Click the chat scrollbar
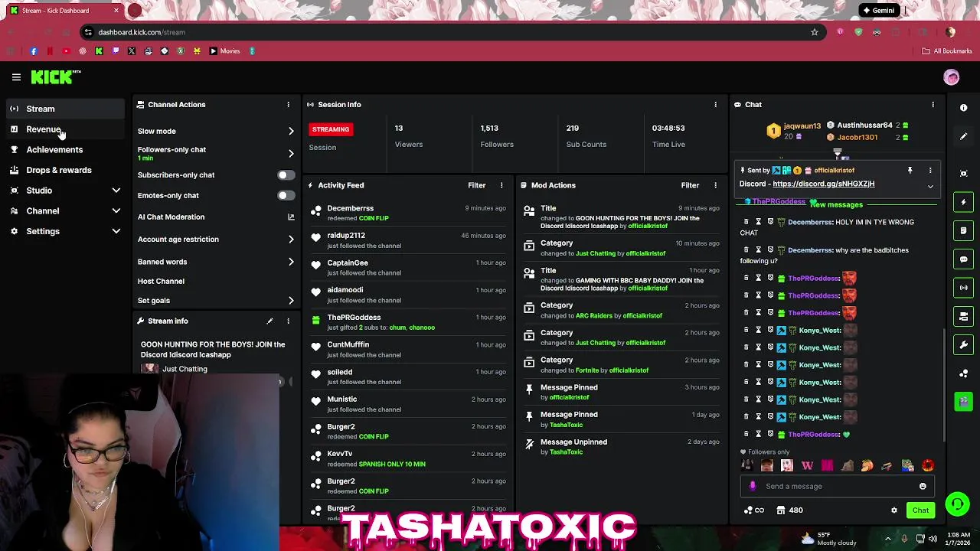The width and height of the screenshot is (980, 551). (943, 385)
